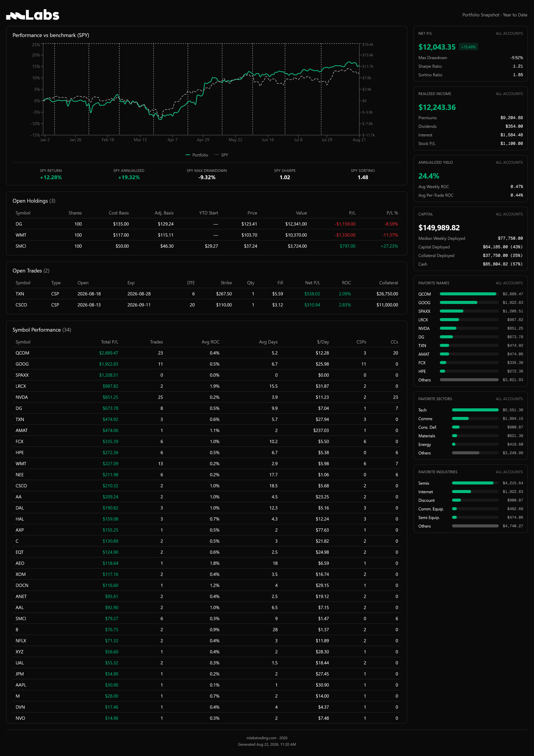This screenshot has height=756, width=534.
Task: Click the SPY Sharpe value 1.02
Action: (285, 177)
